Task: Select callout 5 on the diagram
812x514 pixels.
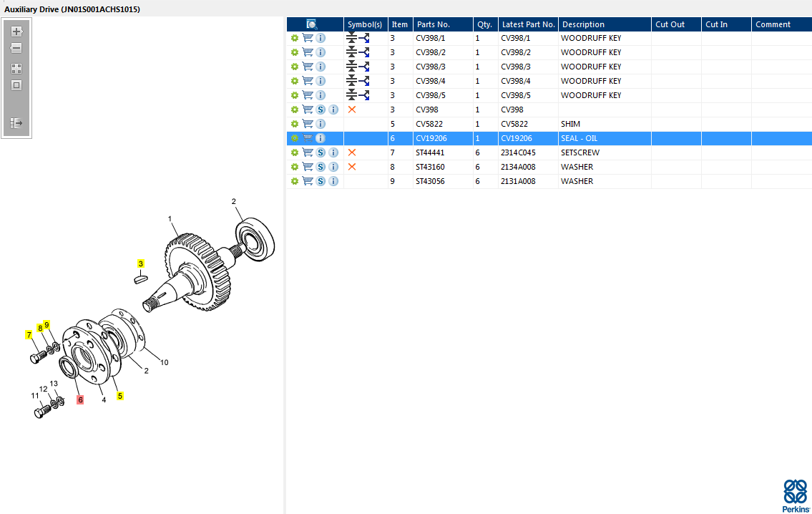Action: 119,396
